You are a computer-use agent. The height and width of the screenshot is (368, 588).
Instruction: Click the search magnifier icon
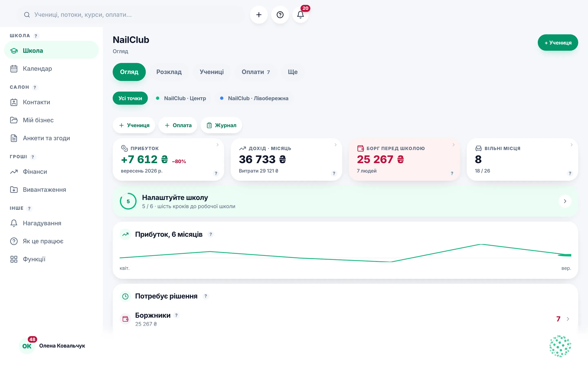(x=27, y=15)
